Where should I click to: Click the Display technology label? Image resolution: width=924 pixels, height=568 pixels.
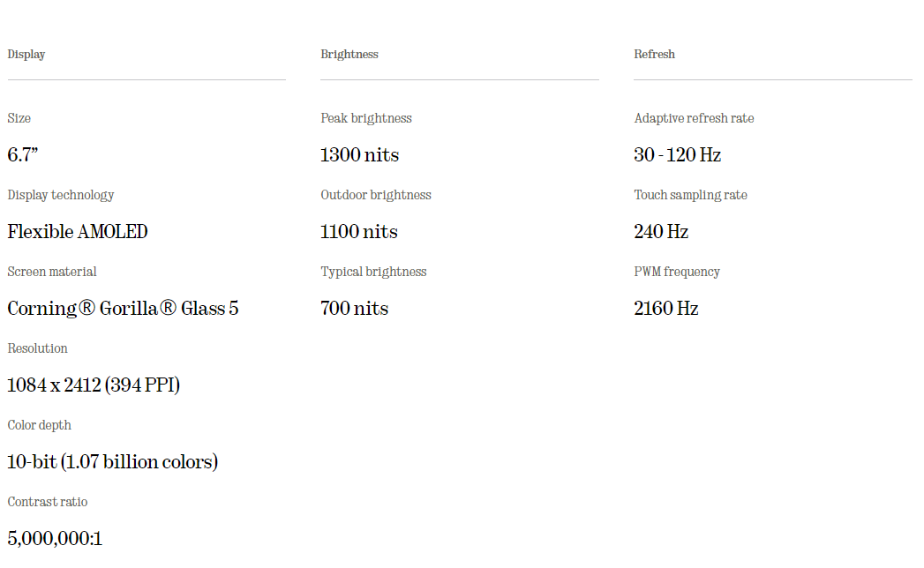[x=61, y=195]
